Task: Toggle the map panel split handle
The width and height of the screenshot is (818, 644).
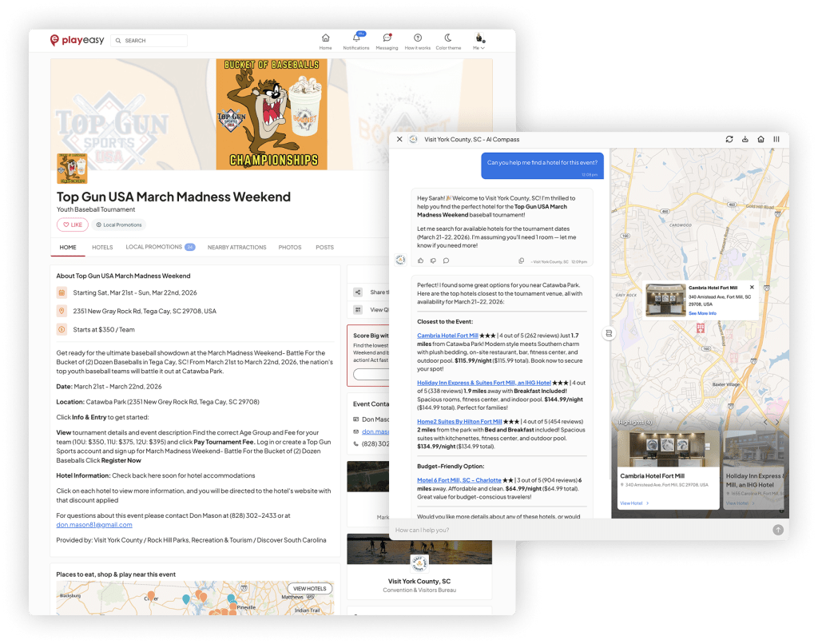Action: [x=609, y=332]
